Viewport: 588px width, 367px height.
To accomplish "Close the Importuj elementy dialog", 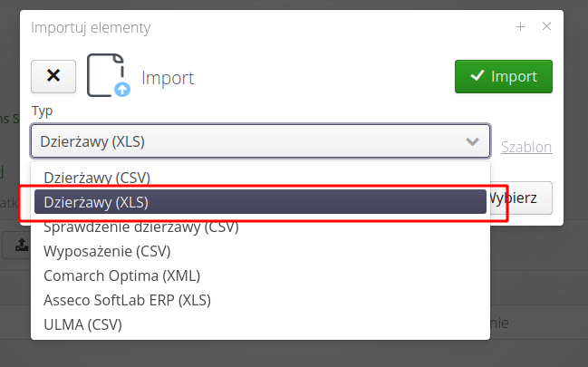I will 546,27.
